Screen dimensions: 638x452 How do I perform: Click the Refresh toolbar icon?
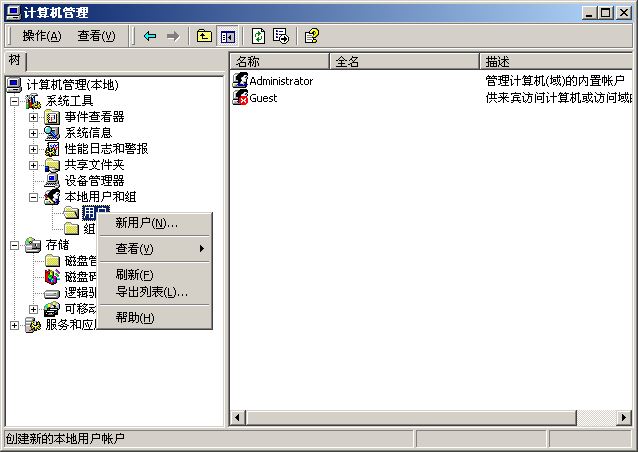coord(258,36)
